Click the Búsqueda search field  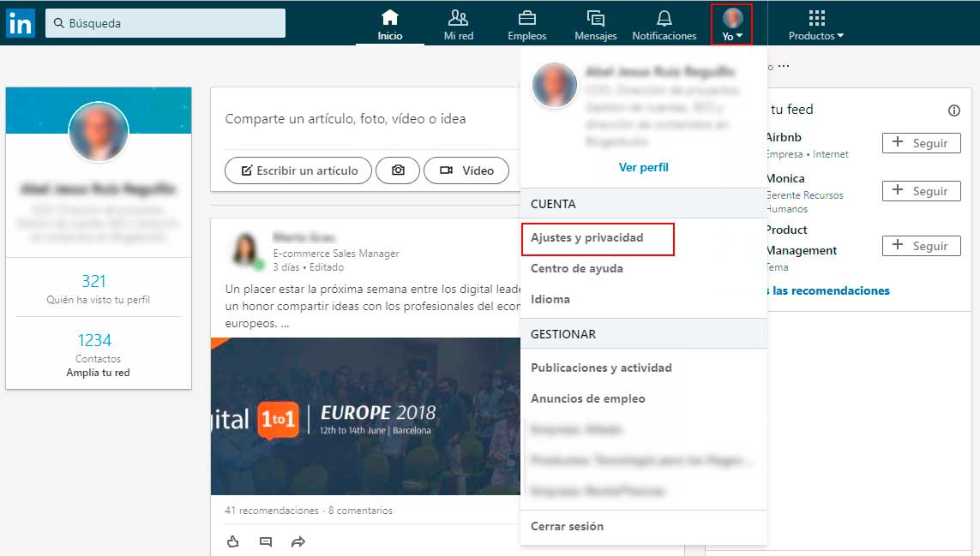click(x=163, y=22)
